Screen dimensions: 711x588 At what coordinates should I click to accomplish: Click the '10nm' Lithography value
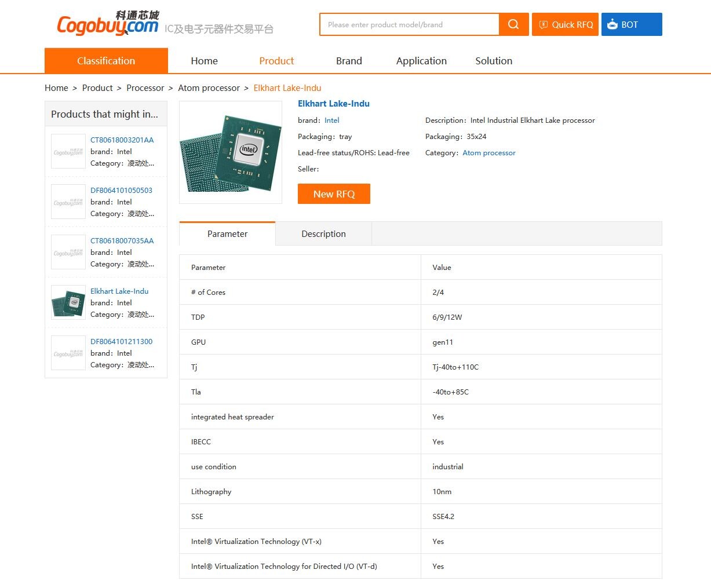tap(442, 492)
